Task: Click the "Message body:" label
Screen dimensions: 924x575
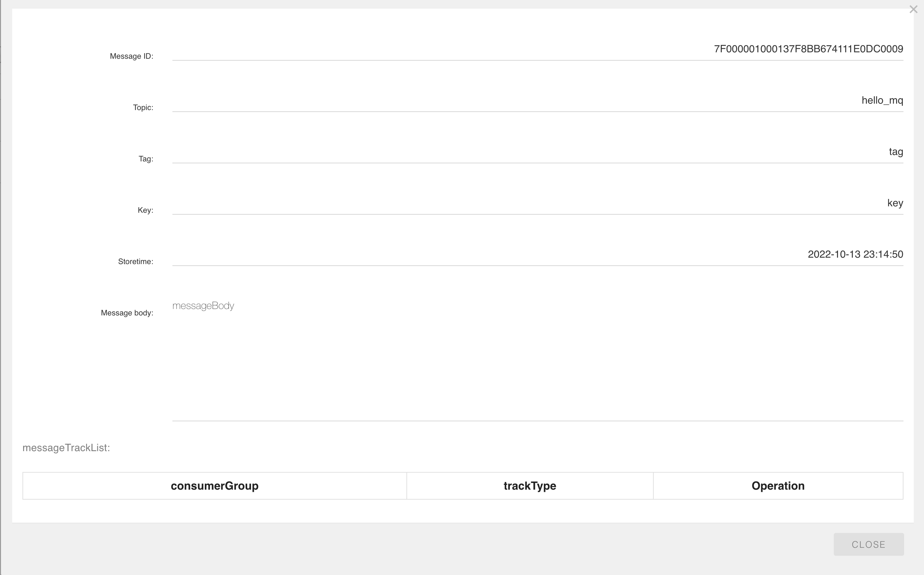Action: [x=127, y=313]
